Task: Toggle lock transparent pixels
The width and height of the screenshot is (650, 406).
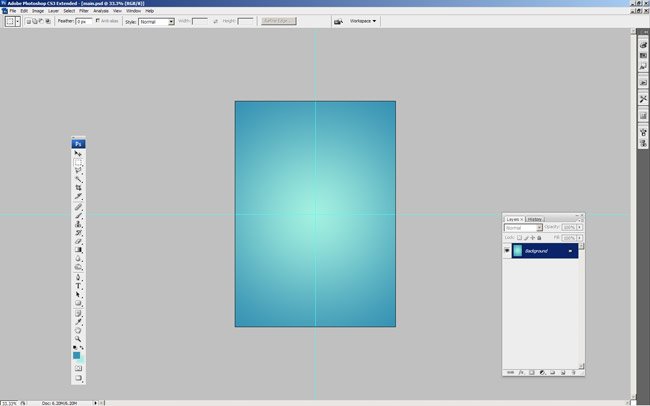Action: click(x=519, y=238)
